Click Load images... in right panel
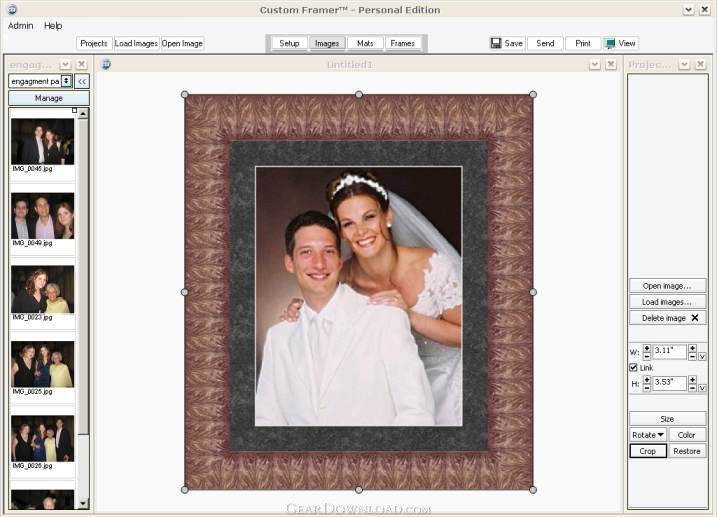The height and width of the screenshot is (517, 717). (668, 302)
